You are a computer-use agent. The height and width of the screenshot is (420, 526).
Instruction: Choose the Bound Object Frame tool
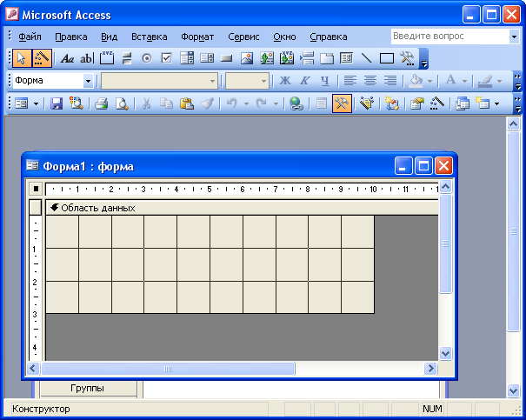[287, 58]
